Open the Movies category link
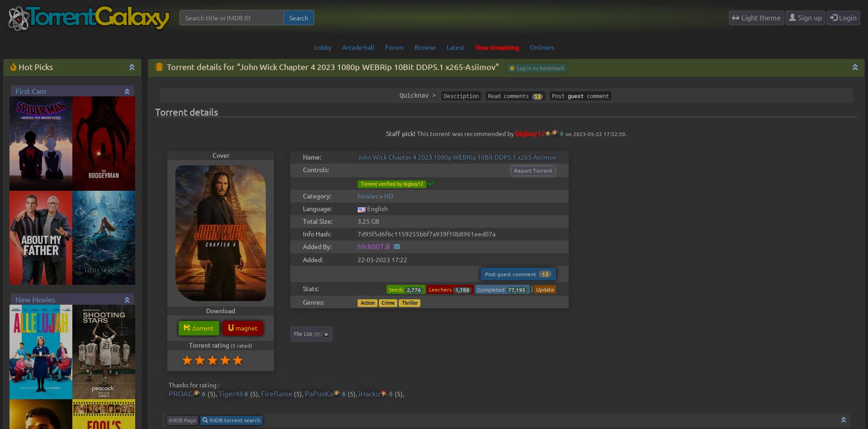Image resolution: width=868 pixels, height=429 pixels. coord(368,196)
